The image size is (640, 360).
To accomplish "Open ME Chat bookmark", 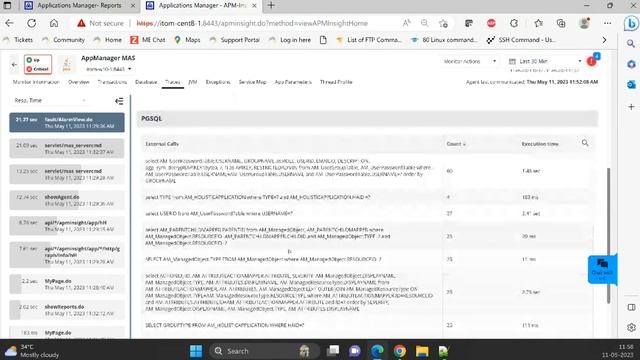I will point(147,40).
